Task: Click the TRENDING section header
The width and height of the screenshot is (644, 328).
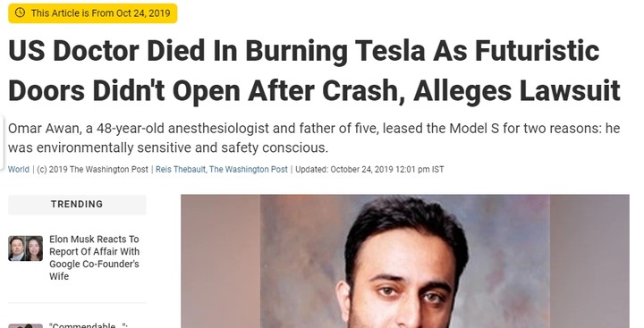Action: [77, 204]
